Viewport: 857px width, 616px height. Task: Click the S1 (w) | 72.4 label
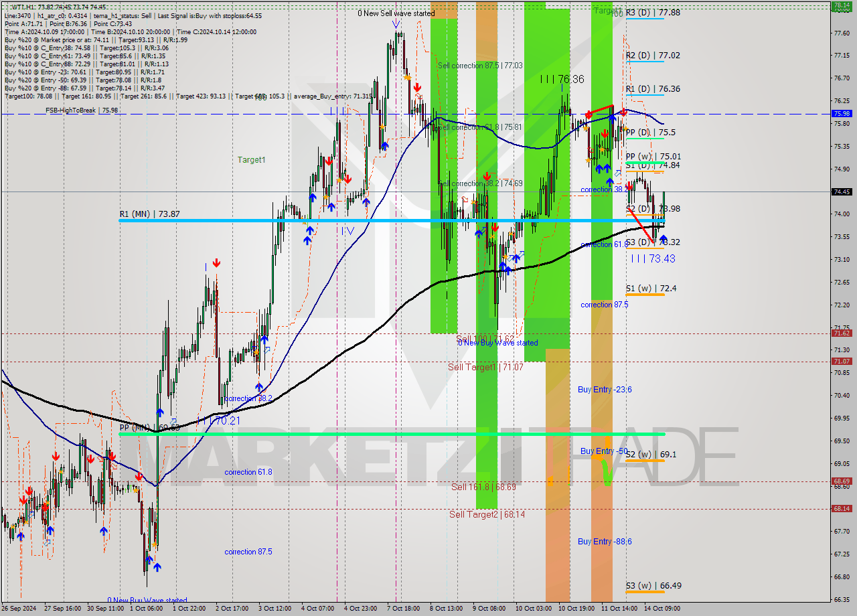click(x=651, y=289)
